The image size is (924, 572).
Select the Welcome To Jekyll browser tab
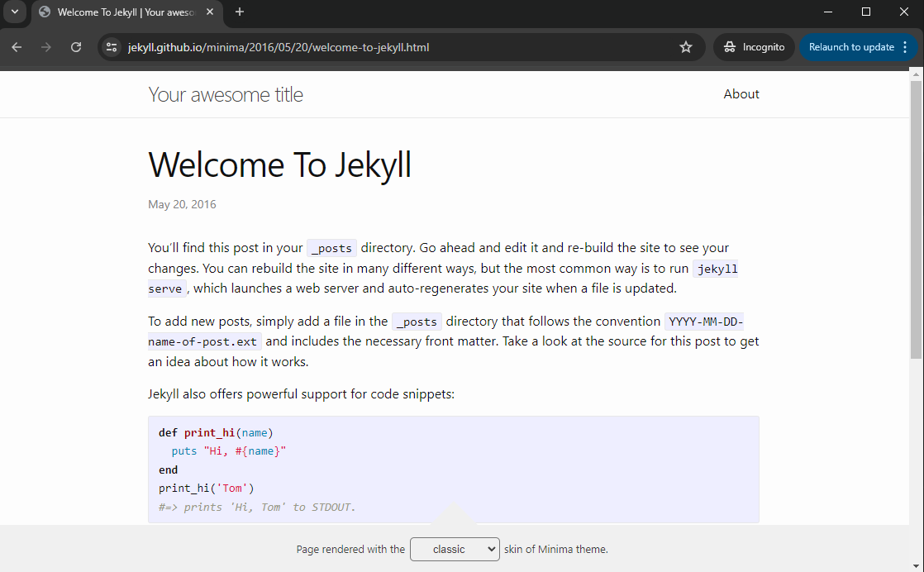pos(124,12)
